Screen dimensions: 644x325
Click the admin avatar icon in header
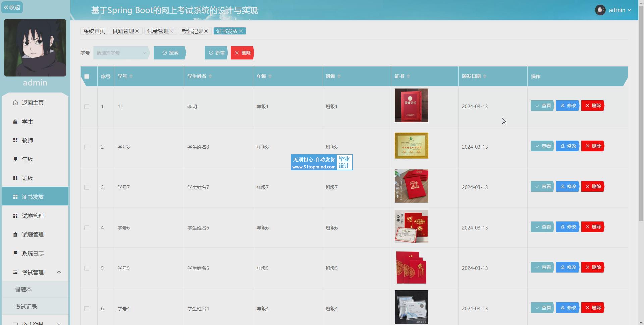600,10
